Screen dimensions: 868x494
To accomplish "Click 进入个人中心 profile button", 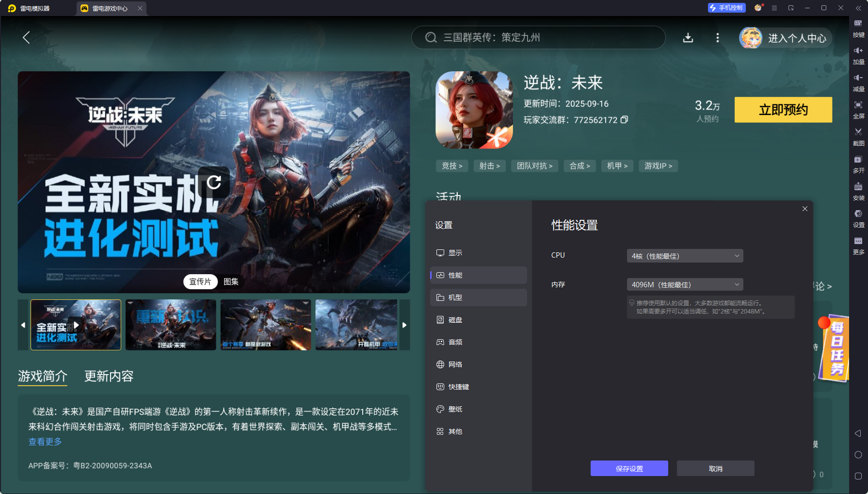I will pyautogui.click(x=785, y=38).
